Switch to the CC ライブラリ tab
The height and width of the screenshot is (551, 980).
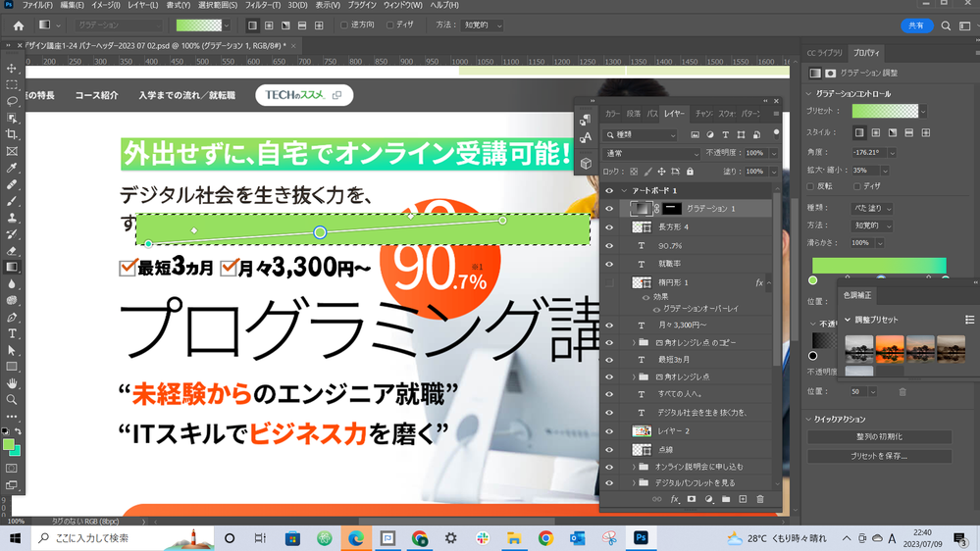pyautogui.click(x=824, y=53)
